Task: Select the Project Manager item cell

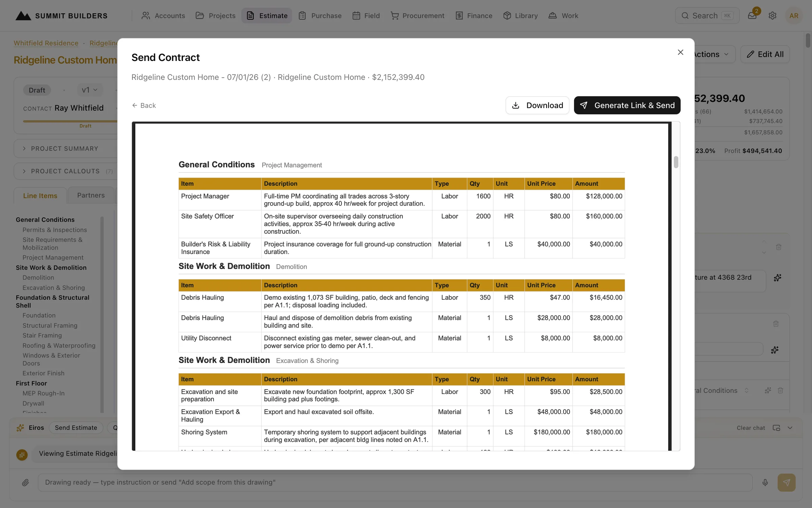Action: [x=220, y=200]
